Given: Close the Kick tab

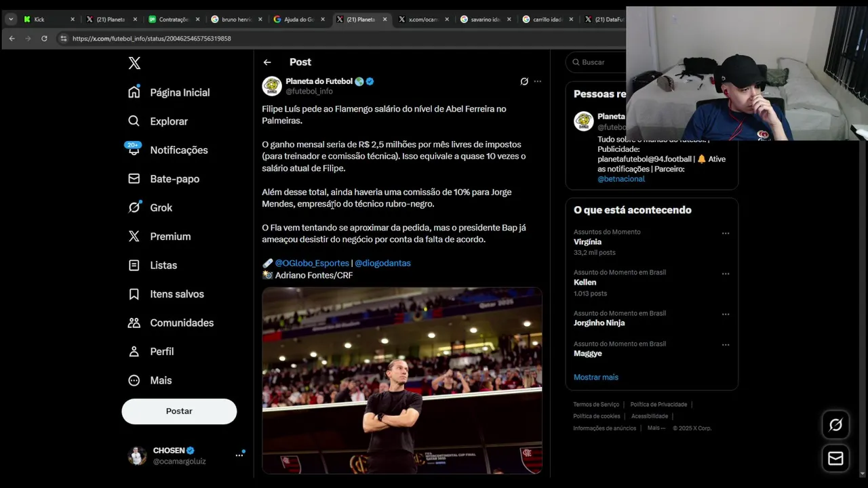Looking at the screenshot, I should click(73, 20).
